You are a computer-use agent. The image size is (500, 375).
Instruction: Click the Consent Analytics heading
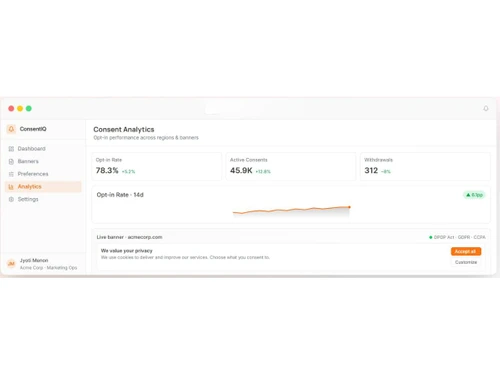point(124,129)
